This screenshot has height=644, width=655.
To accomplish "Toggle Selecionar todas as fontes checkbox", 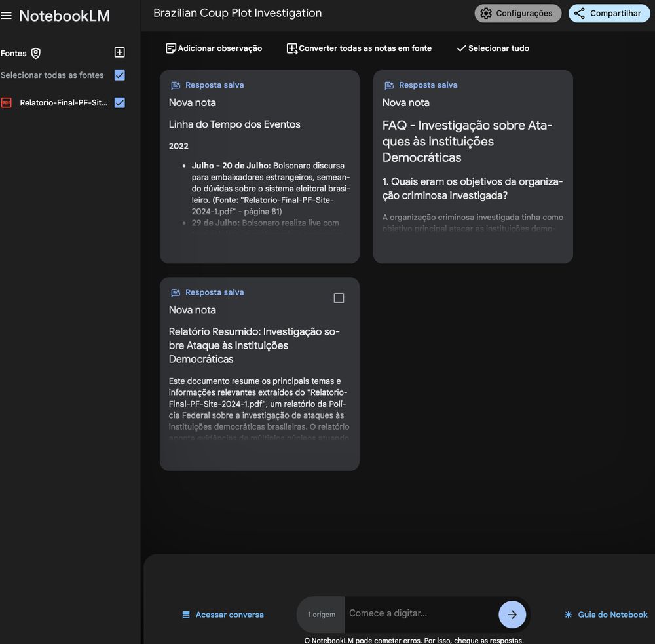I will point(119,75).
